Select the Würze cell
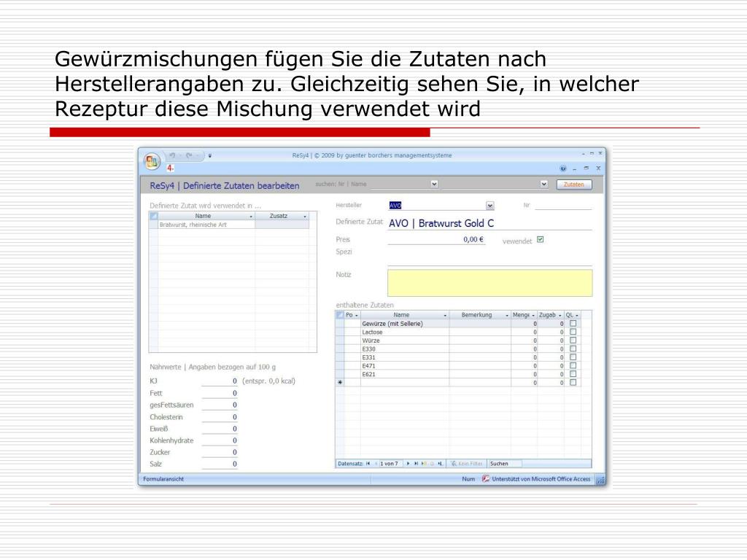 click(x=404, y=341)
